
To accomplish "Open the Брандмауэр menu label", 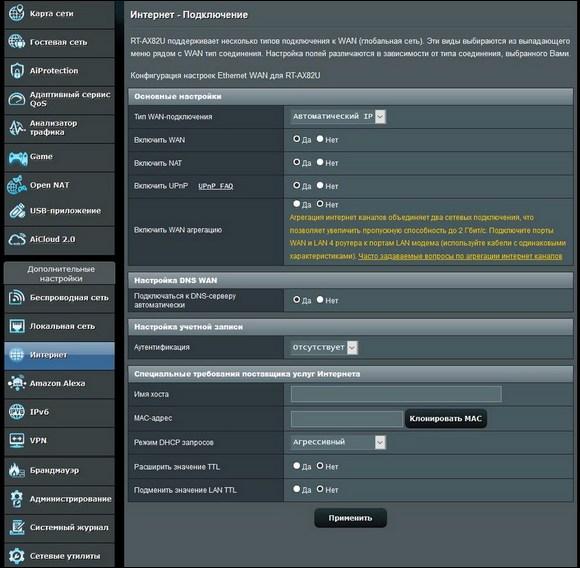I will click(x=54, y=470).
